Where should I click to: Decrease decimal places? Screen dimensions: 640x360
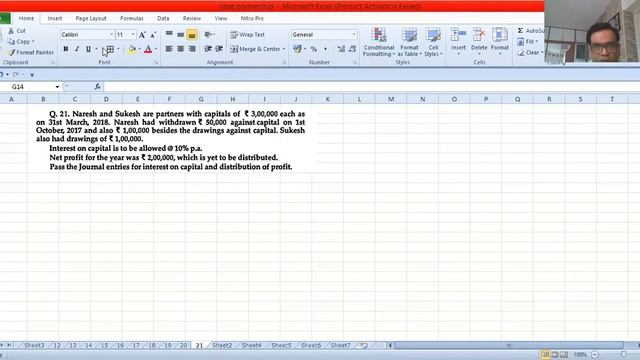[x=352, y=49]
